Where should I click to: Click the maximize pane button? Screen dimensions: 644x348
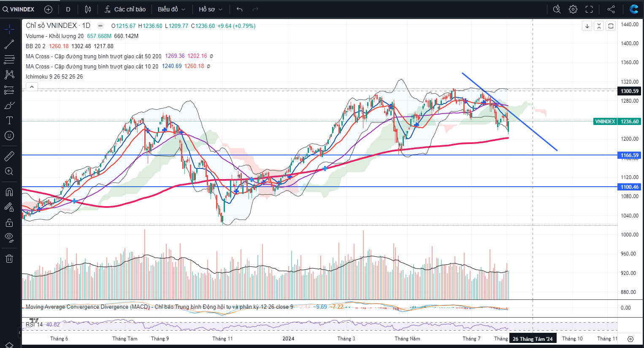[611, 26]
